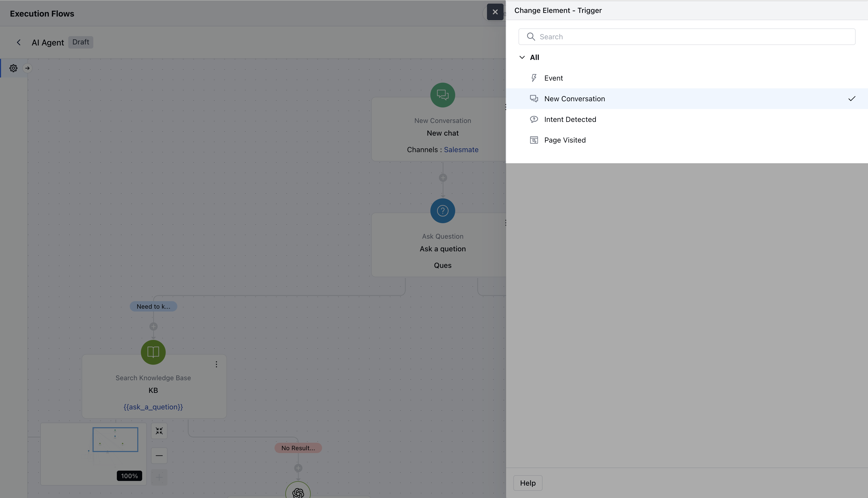Click the settings gear icon in the sidebar
This screenshot has height=498, width=868.
click(x=13, y=68)
